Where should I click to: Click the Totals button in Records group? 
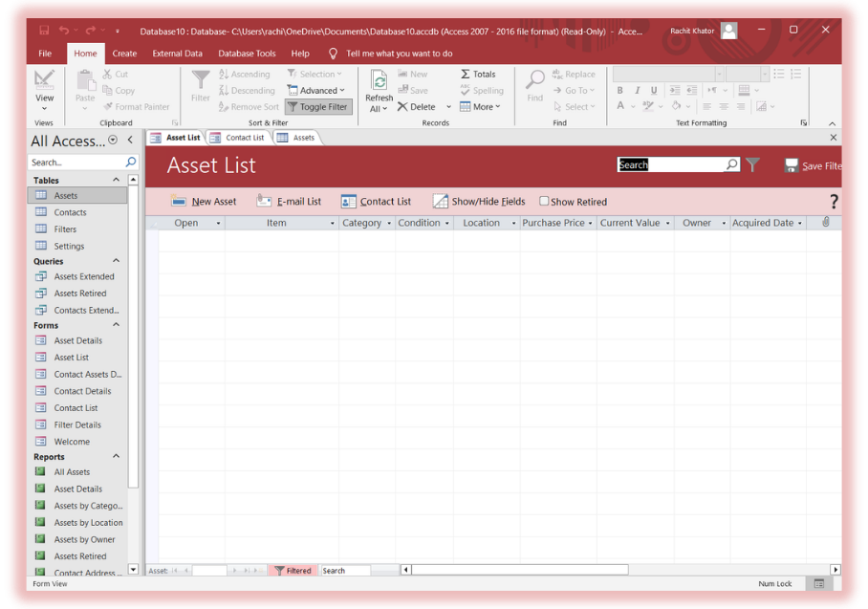(478, 74)
